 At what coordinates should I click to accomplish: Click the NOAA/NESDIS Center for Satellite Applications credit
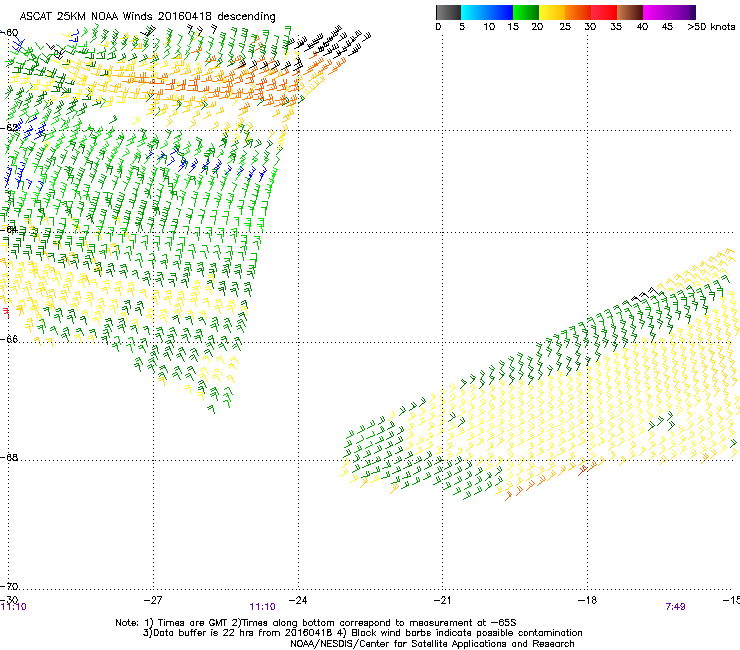pyautogui.click(x=432, y=644)
